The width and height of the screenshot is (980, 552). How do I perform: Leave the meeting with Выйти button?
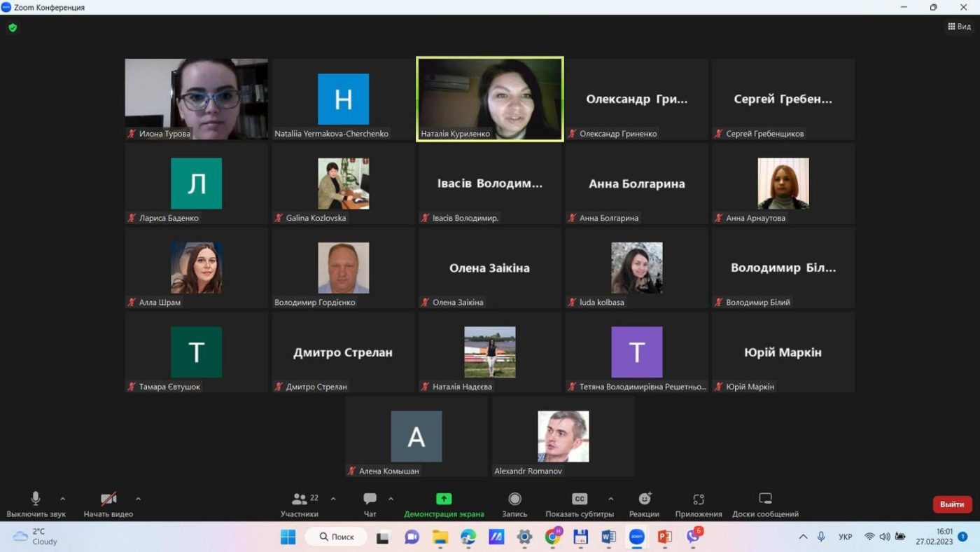click(x=952, y=504)
